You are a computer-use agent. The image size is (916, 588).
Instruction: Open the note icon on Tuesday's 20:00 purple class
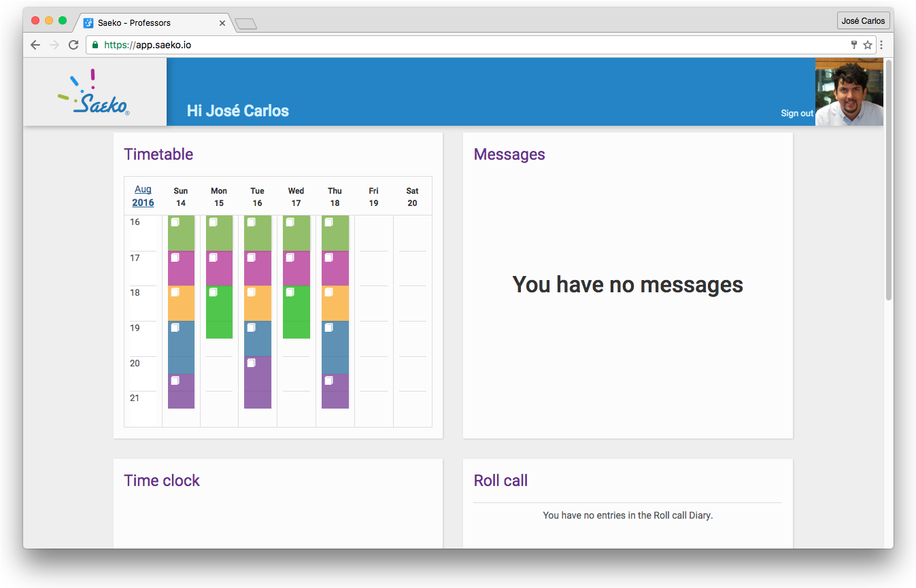coord(252,363)
